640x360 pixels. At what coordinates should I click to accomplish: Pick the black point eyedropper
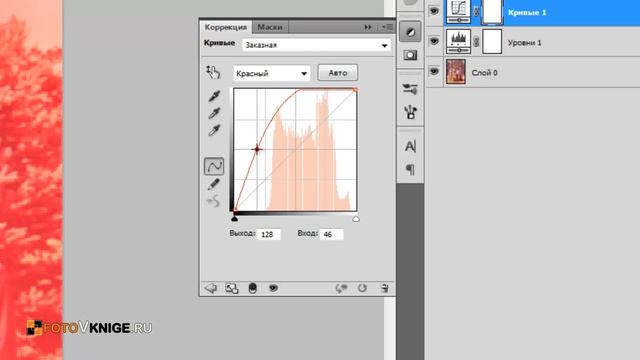coord(214,96)
